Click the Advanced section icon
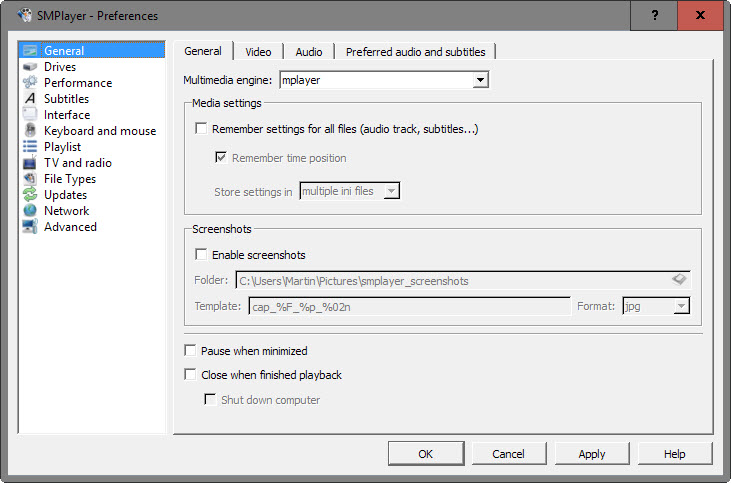Screen dimensions: 731x483 [x=30, y=227]
